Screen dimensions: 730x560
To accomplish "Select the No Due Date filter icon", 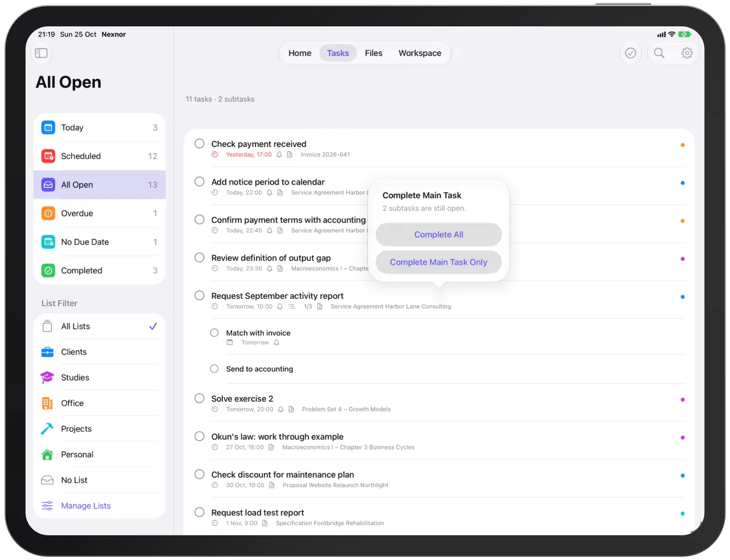I will [48, 242].
